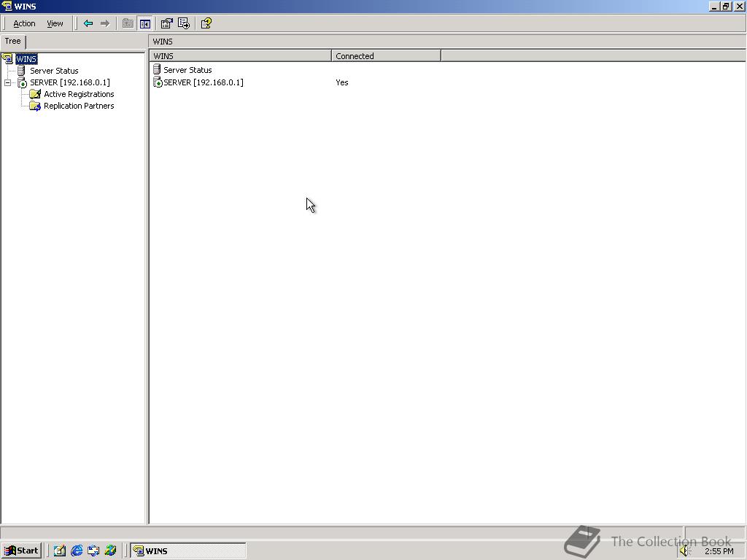Click the Help toolbar icon
This screenshot has height=560, width=747.
pos(206,23)
